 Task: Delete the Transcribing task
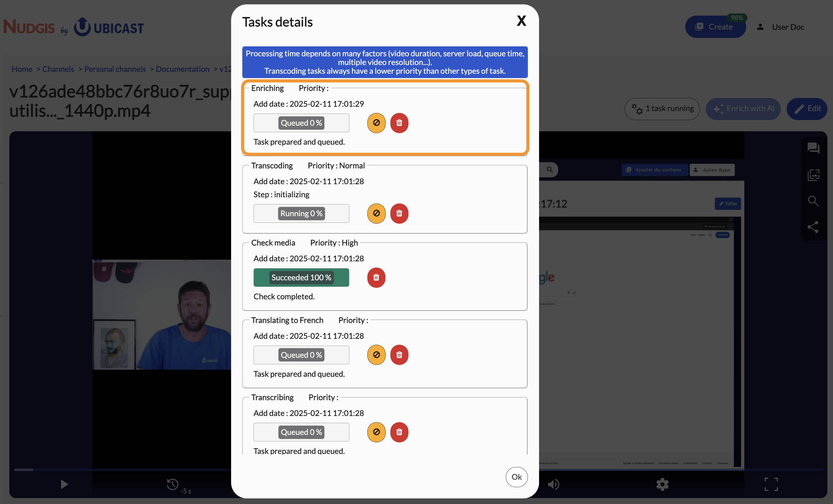tap(399, 432)
